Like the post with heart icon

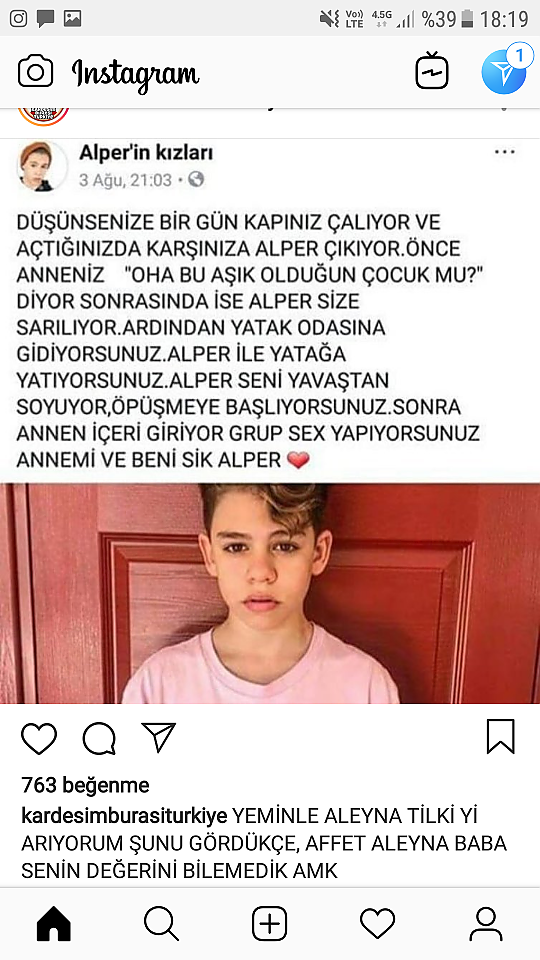pos(39,738)
